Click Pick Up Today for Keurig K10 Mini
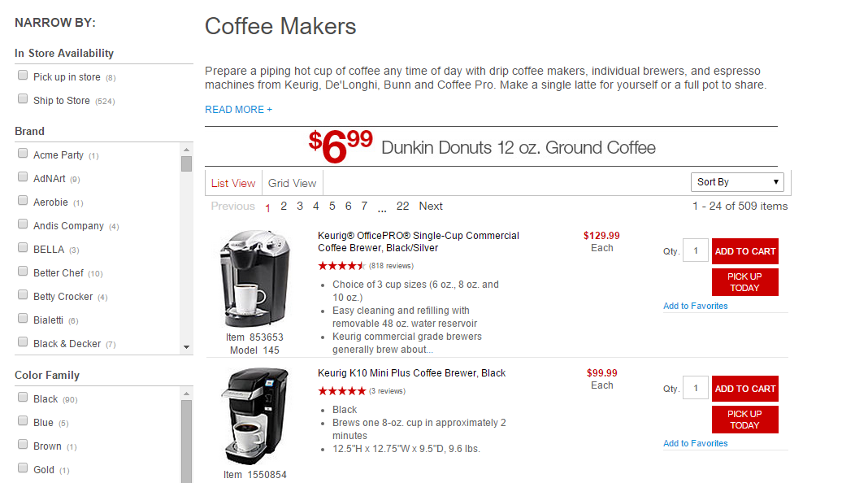This screenshot has height=483, width=868. [745, 420]
